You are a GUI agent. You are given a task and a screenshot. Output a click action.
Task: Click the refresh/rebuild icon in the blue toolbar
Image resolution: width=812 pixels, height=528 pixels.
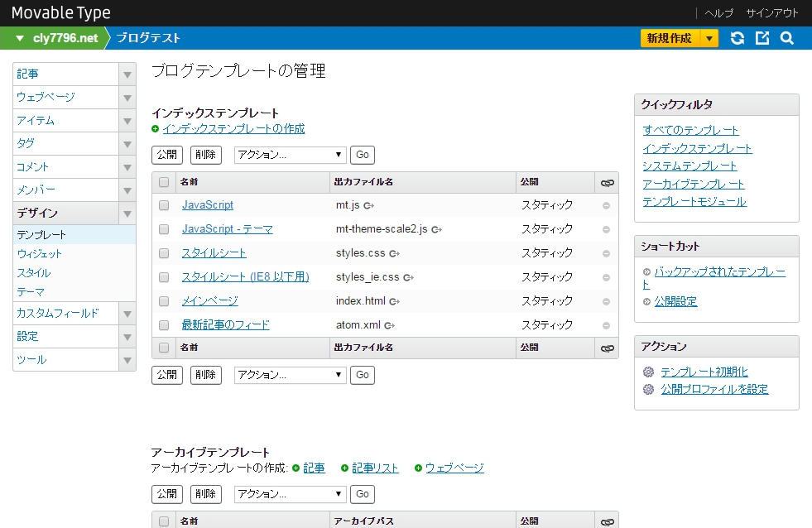click(x=737, y=38)
